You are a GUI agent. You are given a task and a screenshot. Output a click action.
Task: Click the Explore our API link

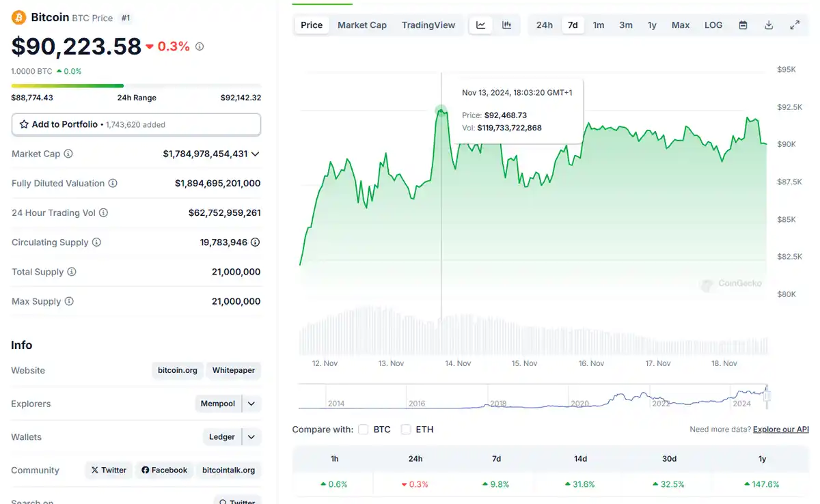pos(781,430)
